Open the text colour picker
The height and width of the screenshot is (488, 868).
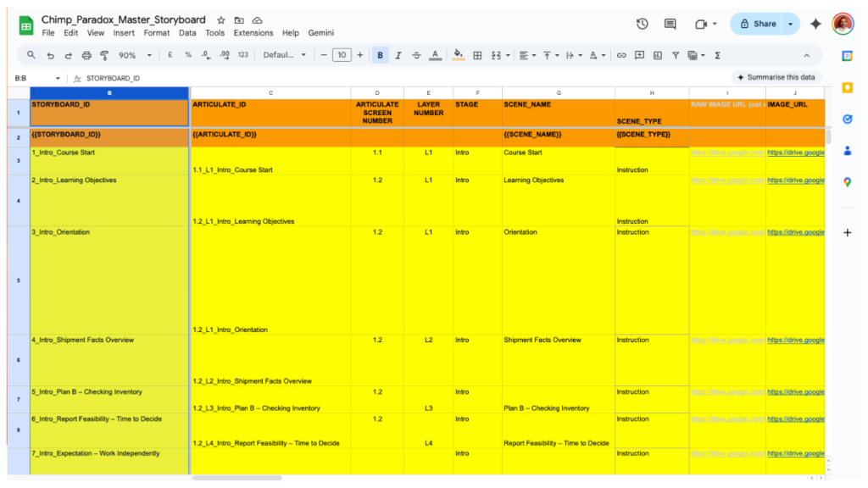click(435, 55)
